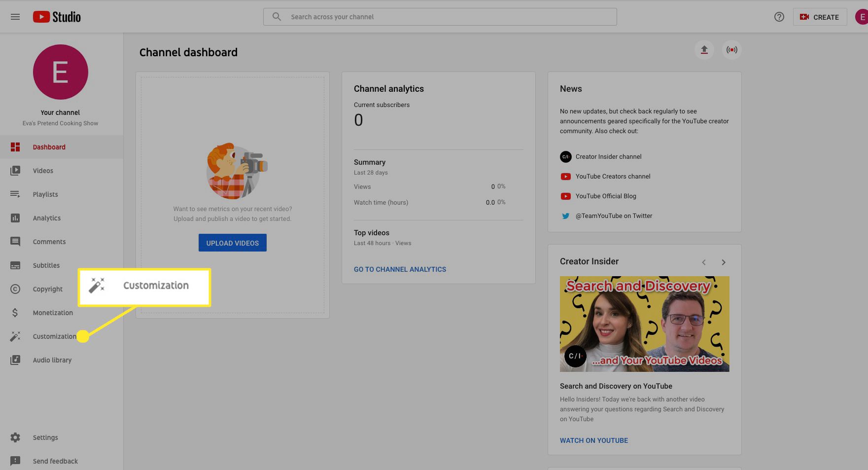Click the Analytics bar chart icon
This screenshot has height=470, width=868.
[15, 218]
